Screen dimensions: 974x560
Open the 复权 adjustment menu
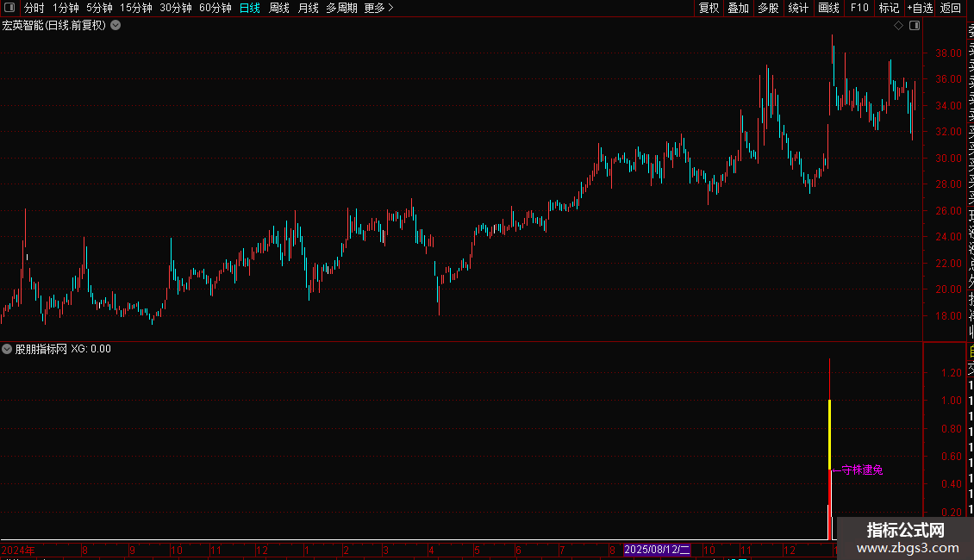(x=709, y=8)
